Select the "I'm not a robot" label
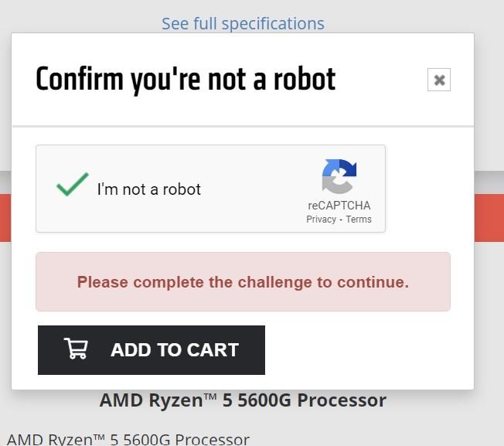The height and width of the screenshot is (446, 504). click(x=149, y=189)
